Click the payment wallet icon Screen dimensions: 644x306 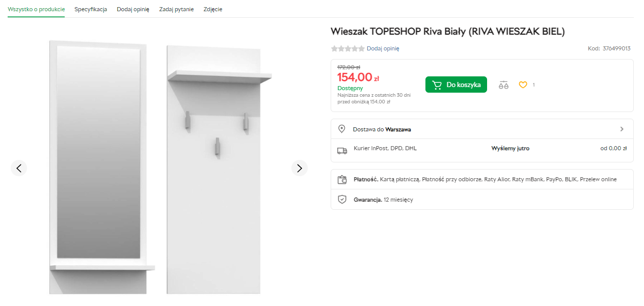pos(342,179)
